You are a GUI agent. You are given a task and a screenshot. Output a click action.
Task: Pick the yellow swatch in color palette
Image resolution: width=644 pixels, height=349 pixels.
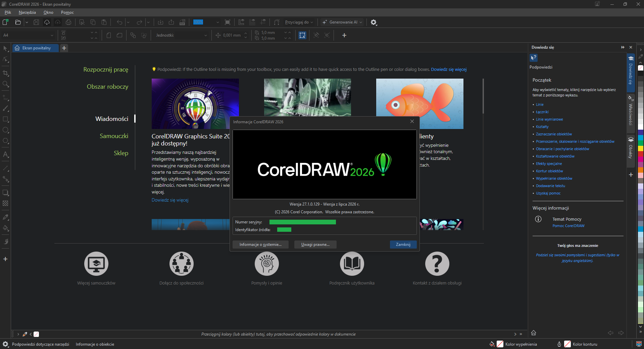(641, 148)
